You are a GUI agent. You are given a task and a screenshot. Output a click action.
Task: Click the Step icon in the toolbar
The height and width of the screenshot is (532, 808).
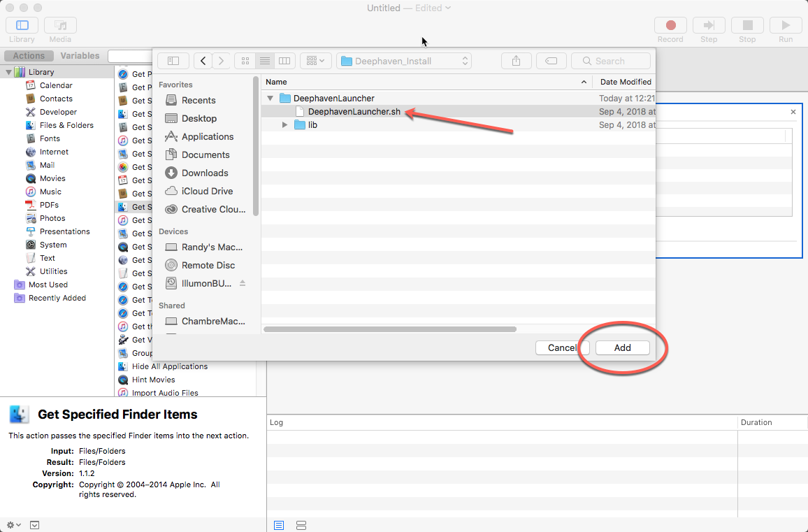coord(709,26)
